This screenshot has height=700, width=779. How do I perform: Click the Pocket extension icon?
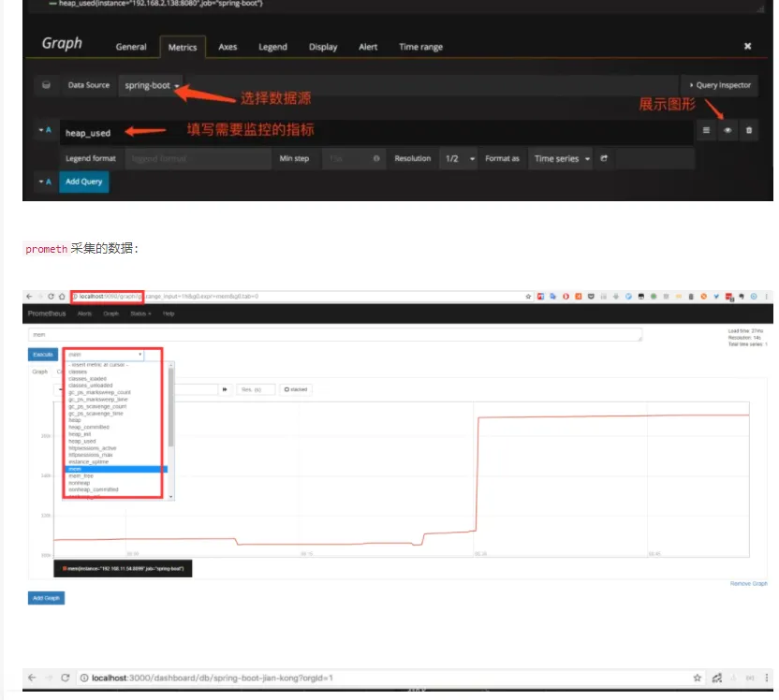click(x=591, y=297)
